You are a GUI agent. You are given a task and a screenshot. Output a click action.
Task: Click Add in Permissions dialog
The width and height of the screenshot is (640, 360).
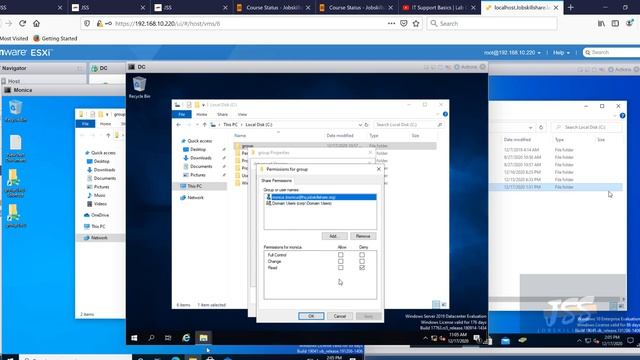tap(333, 236)
